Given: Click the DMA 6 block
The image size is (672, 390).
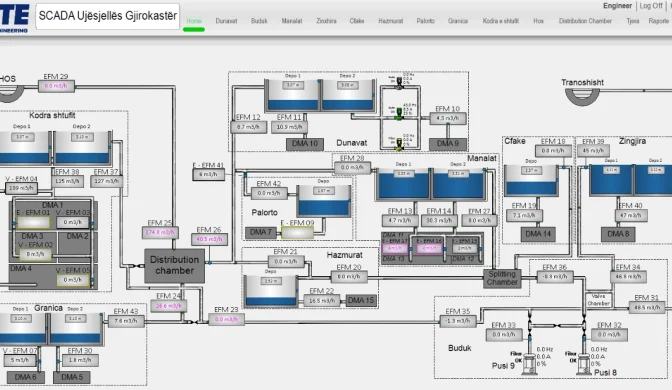Looking at the screenshot, I should point(25,377).
